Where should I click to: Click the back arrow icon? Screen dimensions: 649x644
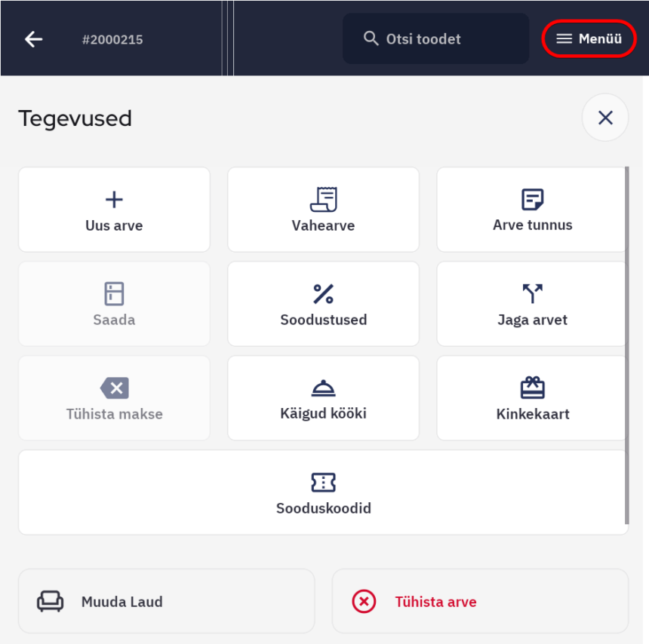[x=33, y=39]
